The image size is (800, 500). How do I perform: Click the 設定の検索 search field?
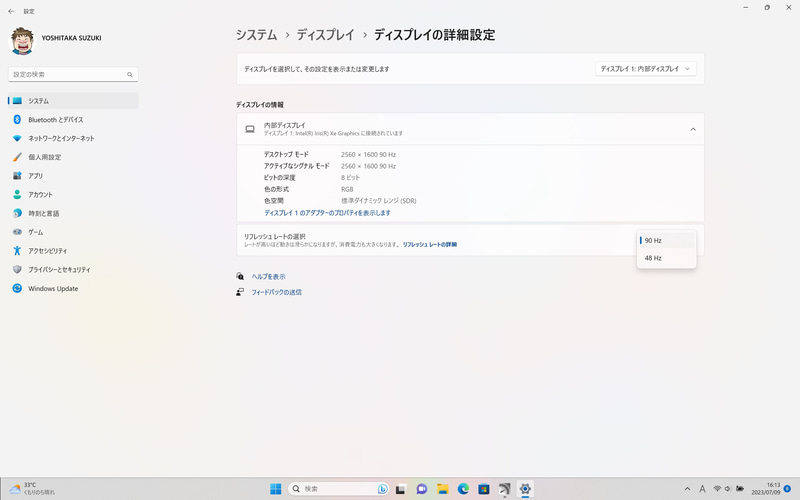pyautogui.click(x=73, y=74)
